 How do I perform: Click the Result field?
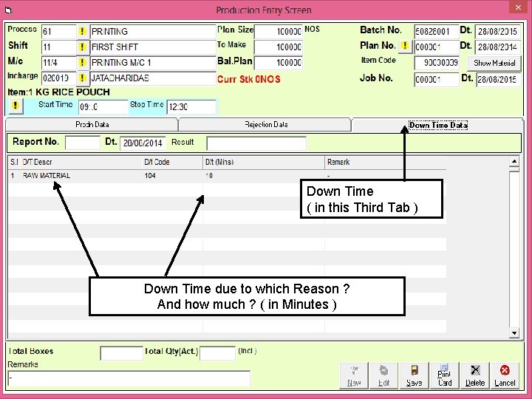[256, 143]
